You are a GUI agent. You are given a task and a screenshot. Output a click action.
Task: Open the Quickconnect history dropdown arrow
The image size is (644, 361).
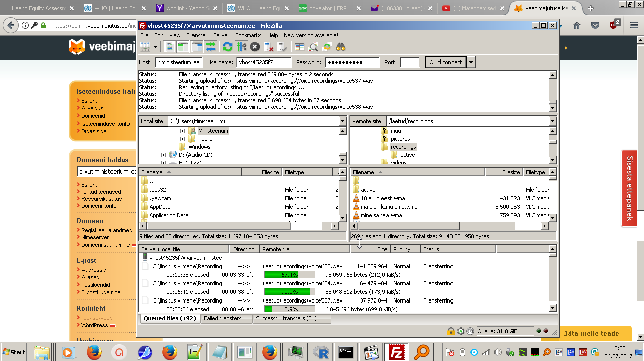[x=471, y=62]
